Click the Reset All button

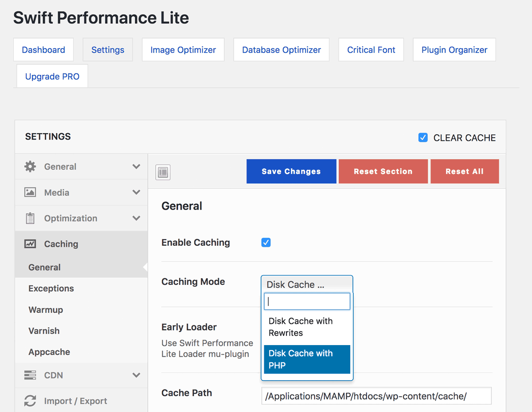(x=465, y=171)
